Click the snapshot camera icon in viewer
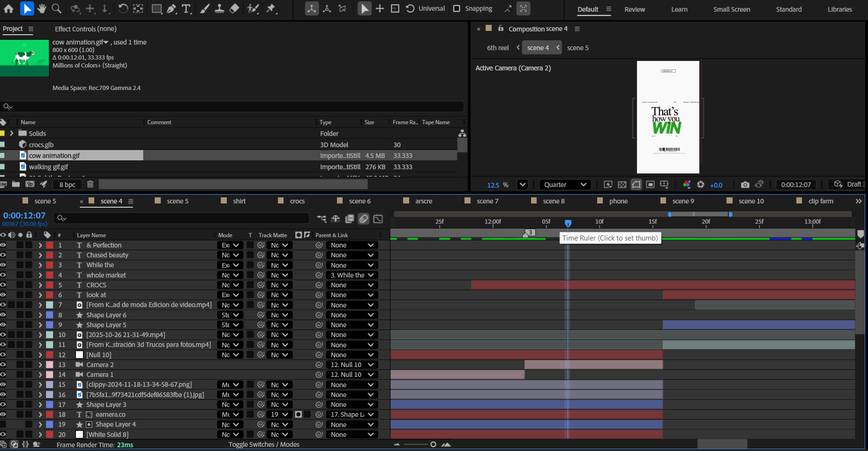This screenshot has width=868, height=451. coord(745,185)
